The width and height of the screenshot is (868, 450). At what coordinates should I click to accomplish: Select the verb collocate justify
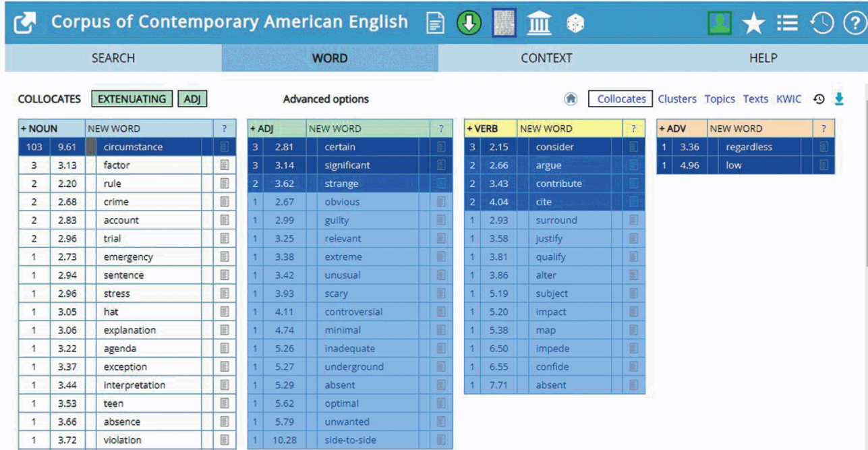(x=549, y=238)
